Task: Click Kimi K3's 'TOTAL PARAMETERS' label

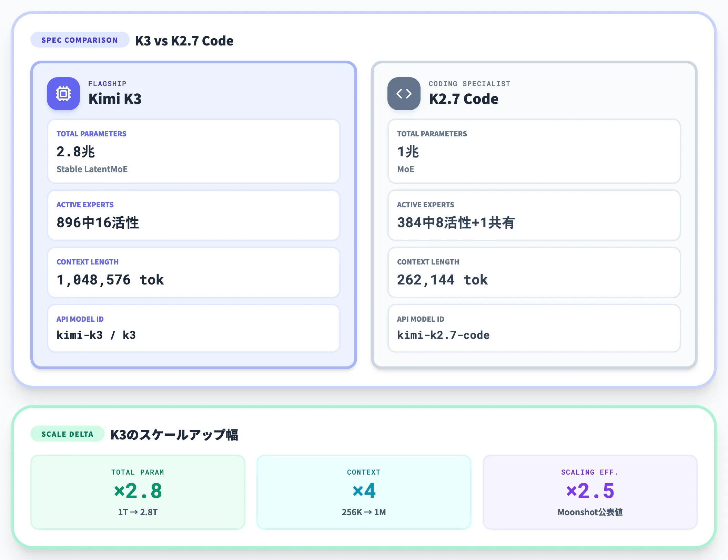Action: point(91,134)
